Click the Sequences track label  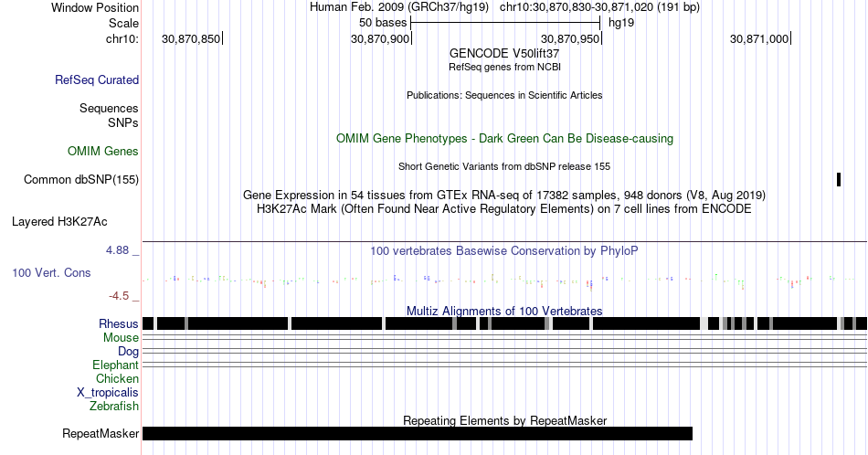point(109,109)
